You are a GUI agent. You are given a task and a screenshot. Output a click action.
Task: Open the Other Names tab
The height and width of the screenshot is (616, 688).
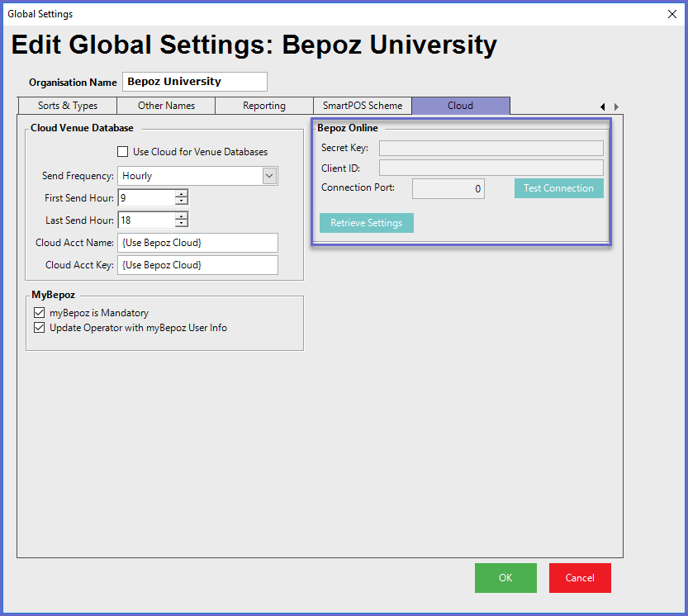pos(166,106)
